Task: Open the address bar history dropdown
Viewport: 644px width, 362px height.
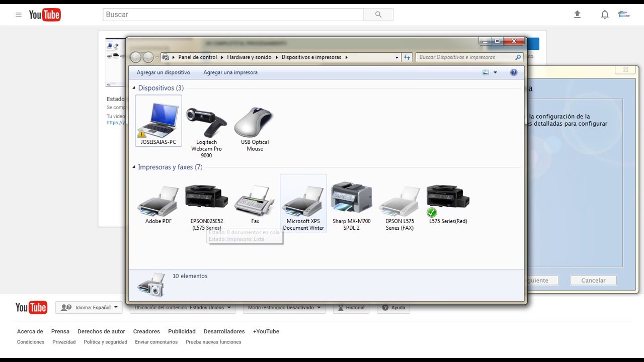Action: [x=397, y=57]
